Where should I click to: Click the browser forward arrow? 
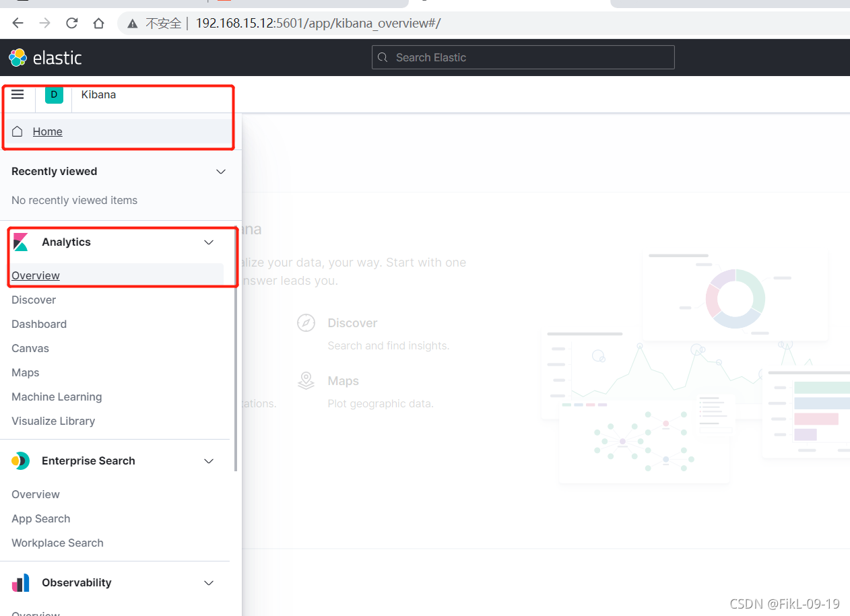click(x=45, y=24)
